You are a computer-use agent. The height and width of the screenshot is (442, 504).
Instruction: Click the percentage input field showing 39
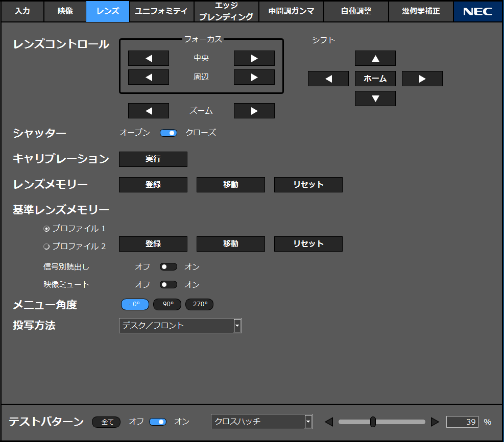pyautogui.click(x=462, y=422)
